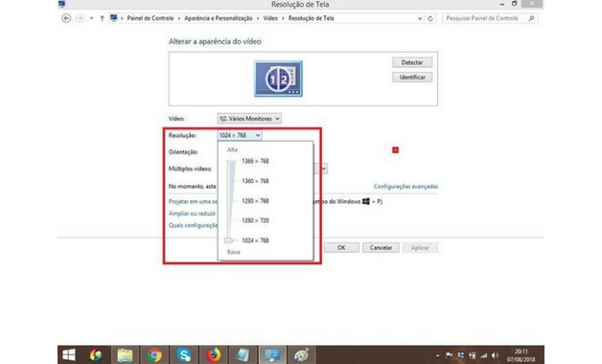Viewport: 602px width, 364px height.
Task: Open Skype from the taskbar
Action: (x=184, y=354)
